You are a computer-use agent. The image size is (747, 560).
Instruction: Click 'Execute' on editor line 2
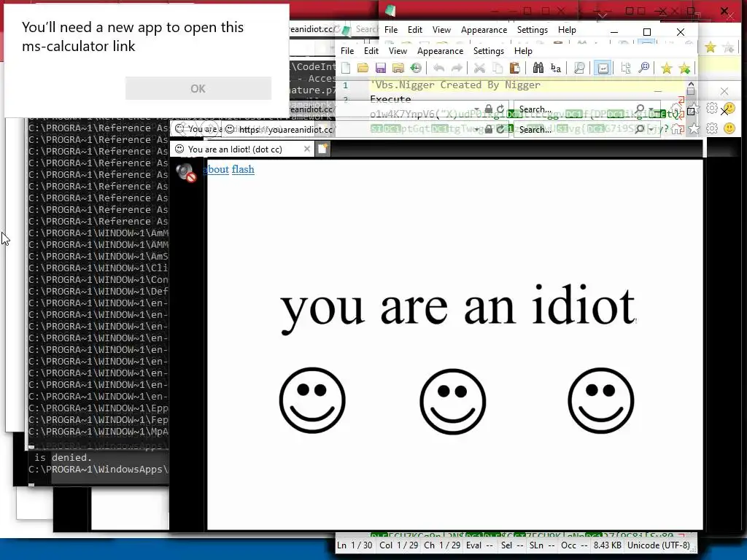point(390,99)
